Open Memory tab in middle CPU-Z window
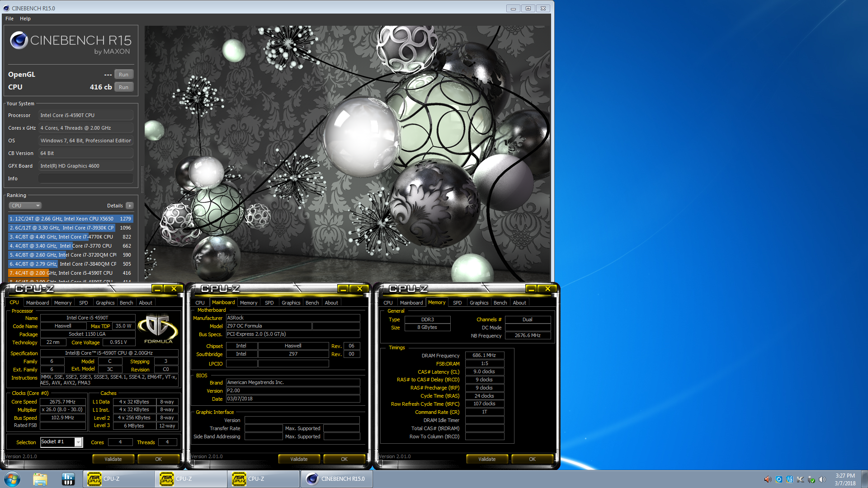Image resolution: width=868 pixels, height=488 pixels. click(249, 303)
